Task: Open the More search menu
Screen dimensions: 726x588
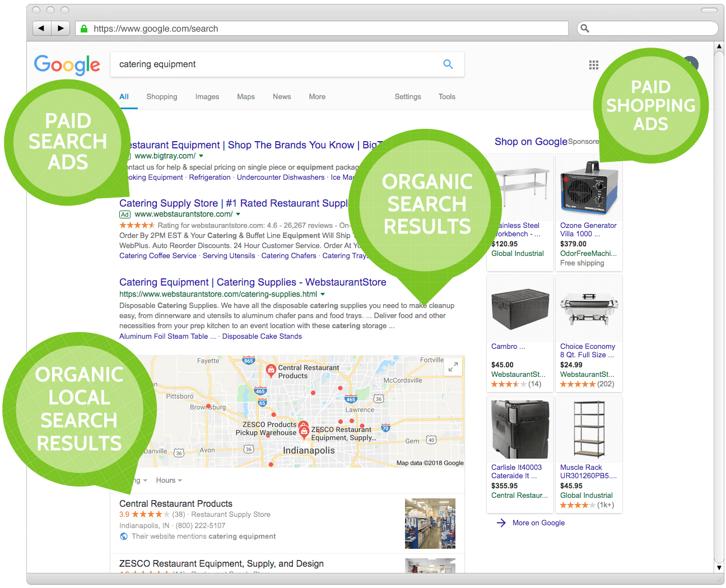Action: (x=317, y=97)
